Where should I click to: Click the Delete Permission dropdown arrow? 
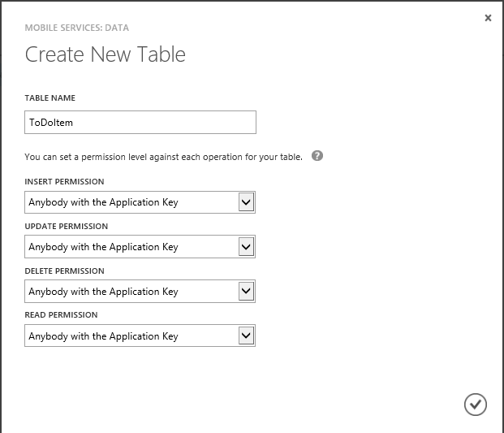[247, 292]
